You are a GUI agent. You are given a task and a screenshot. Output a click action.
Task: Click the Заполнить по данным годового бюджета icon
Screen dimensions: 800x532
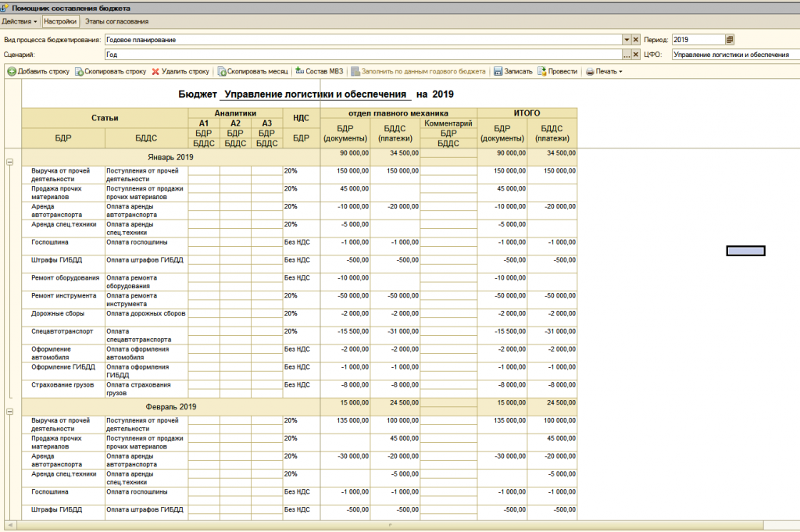point(355,71)
